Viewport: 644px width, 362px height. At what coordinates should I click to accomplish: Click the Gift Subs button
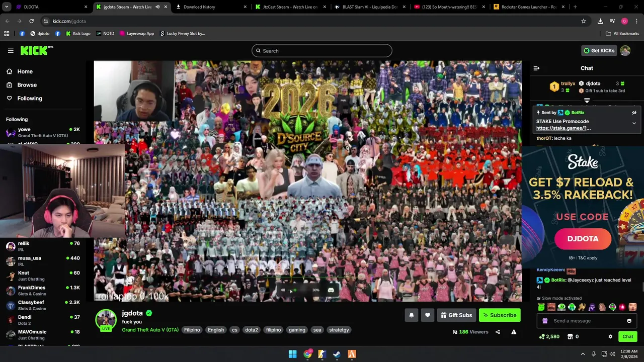(x=456, y=315)
